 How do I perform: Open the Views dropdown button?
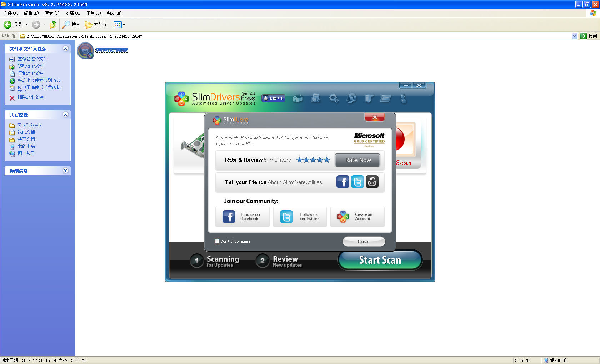point(119,25)
